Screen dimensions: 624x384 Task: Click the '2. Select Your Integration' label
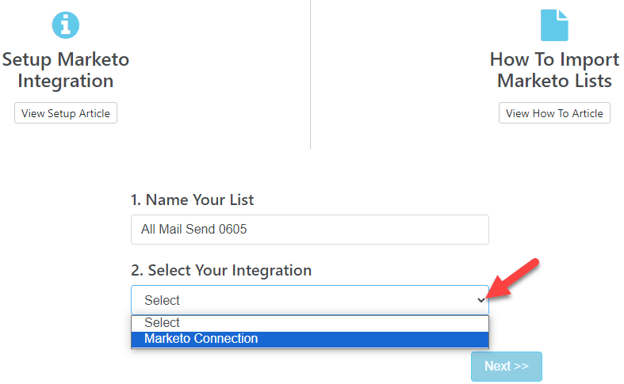click(221, 271)
